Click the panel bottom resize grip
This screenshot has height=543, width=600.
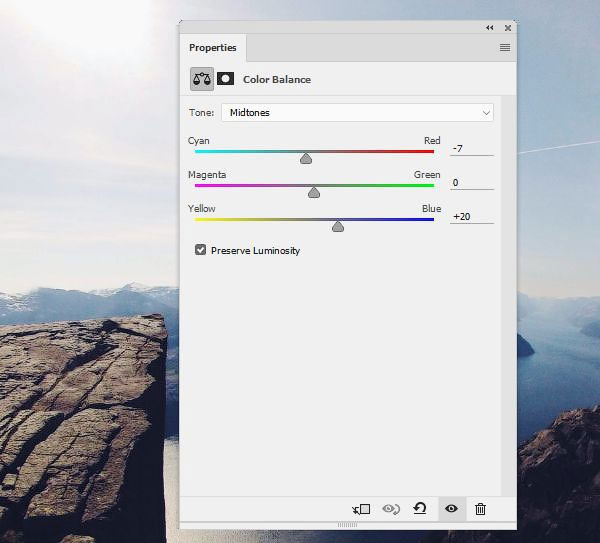(347, 525)
